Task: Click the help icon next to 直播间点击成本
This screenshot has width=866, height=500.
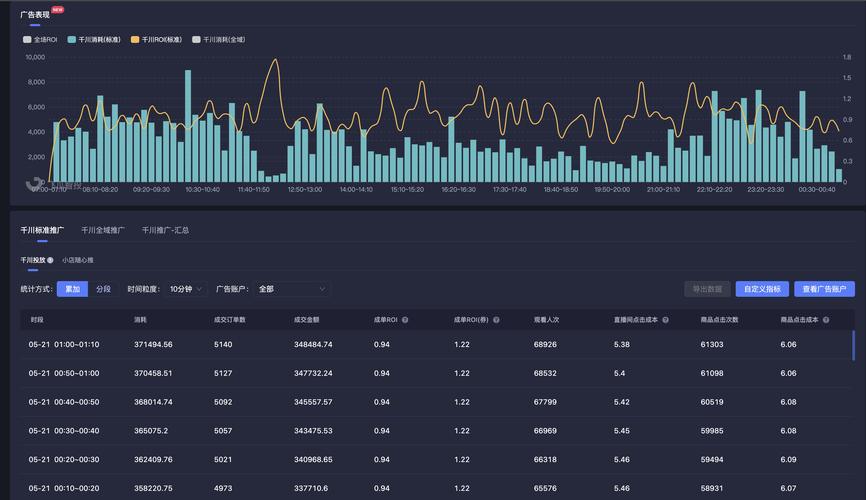Action: pos(665,320)
